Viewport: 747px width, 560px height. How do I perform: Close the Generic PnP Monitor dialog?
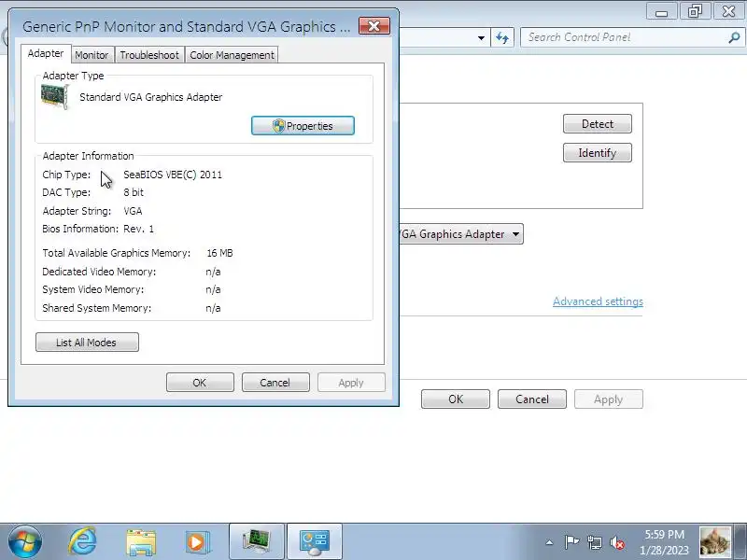coord(374,26)
